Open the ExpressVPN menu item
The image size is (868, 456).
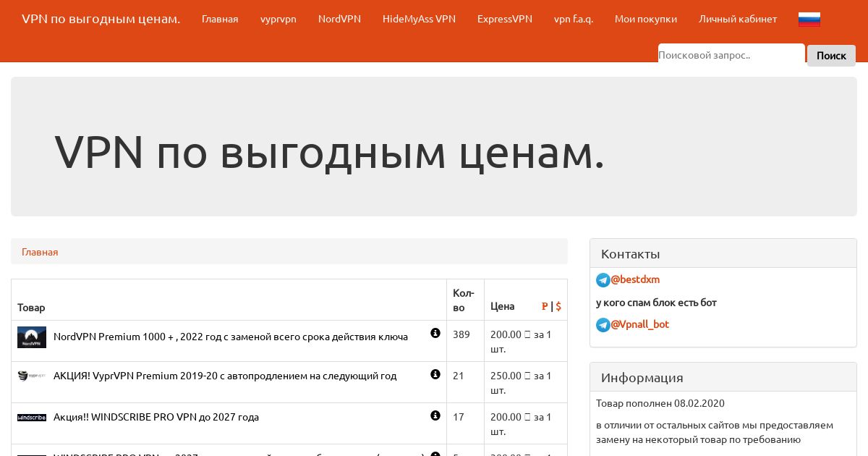[x=505, y=19]
